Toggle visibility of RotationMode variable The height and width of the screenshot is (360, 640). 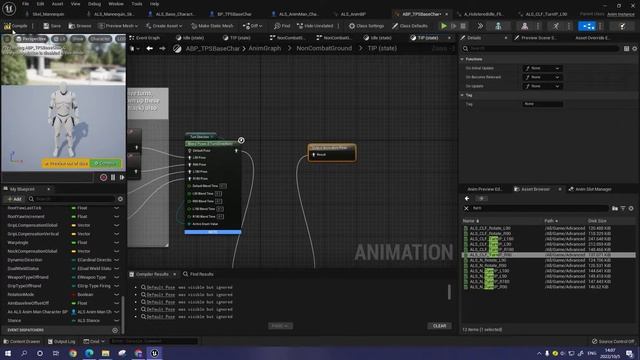[116, 295]
